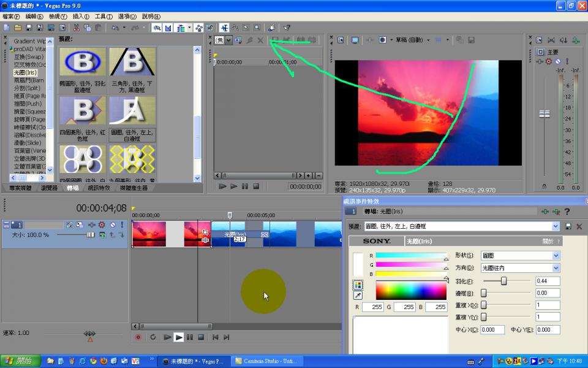
Task: Toggle loop playback button
Action: 153,337
